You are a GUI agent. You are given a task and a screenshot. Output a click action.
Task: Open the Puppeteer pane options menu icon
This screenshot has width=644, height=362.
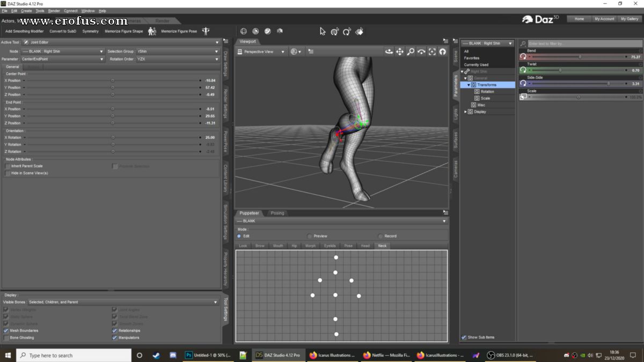(x=445, y=213)
